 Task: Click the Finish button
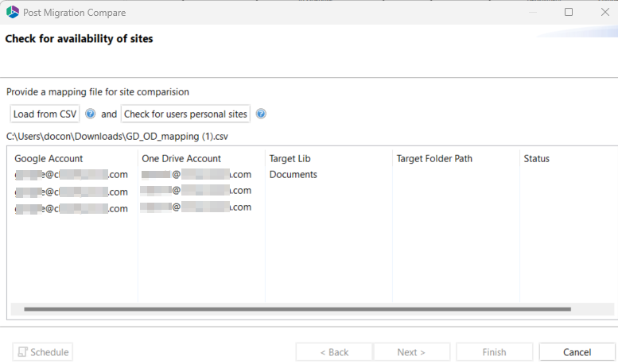[x=494, y=352]
